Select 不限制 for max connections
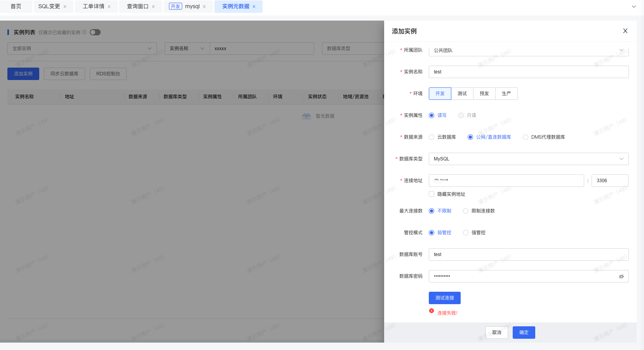Image resolution: width=644 pixels, height=350 pixels. (432, 211)
